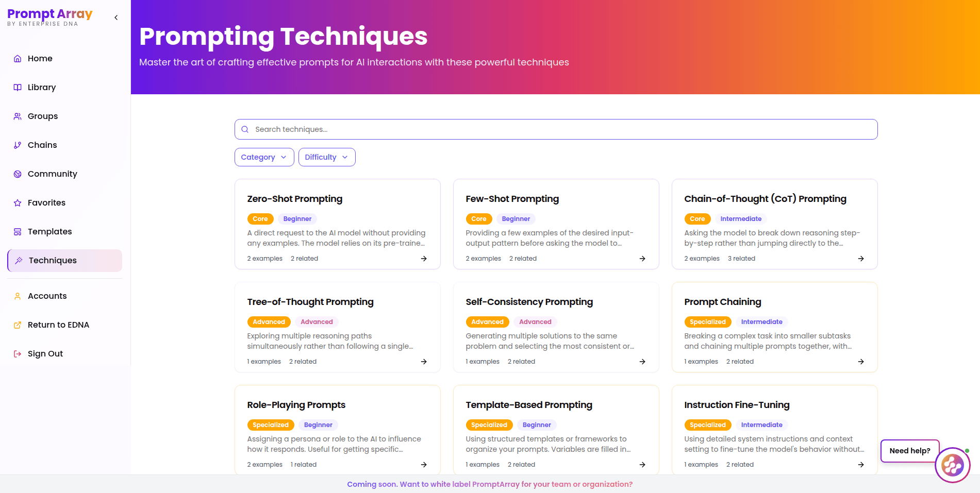This screenshot has width=980, height=493.
Task: Click the Sign Out icon
Action: coord(18,354)
